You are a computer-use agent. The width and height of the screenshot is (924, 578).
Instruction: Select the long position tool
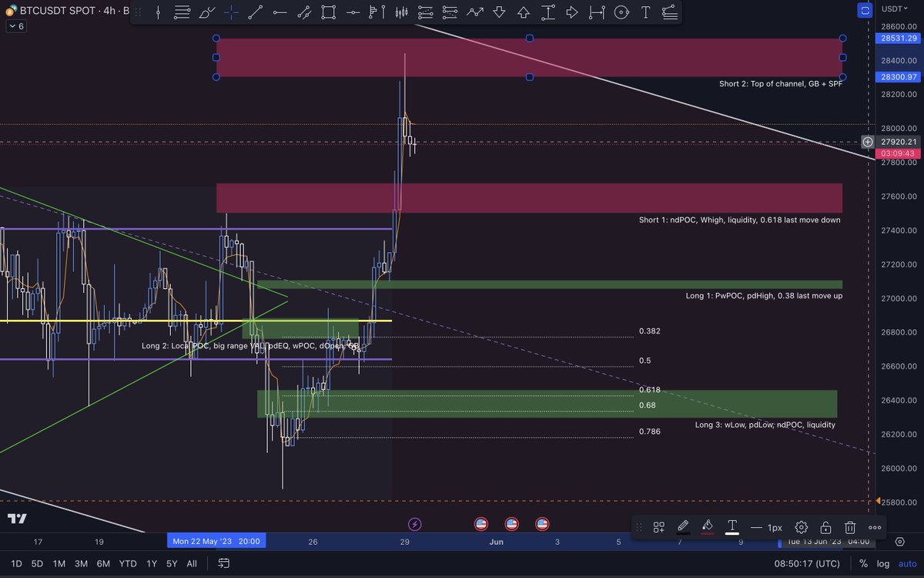tap(426, 12)
